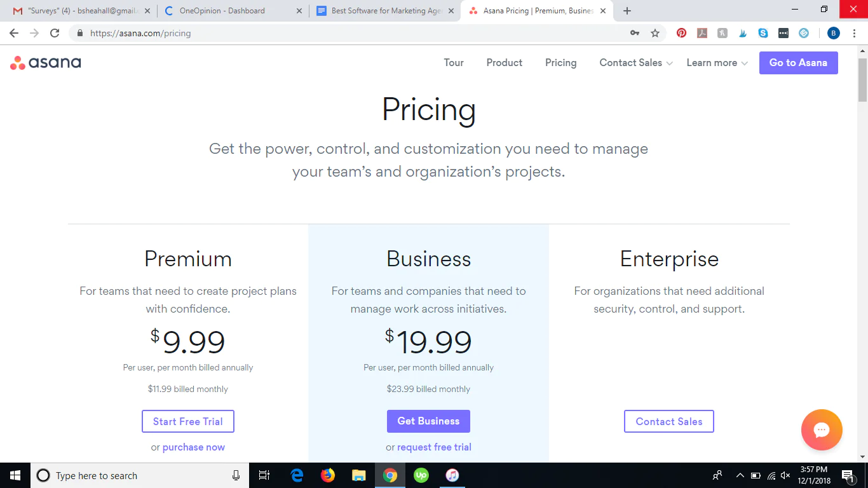This screenshot has height=488, width=868.
Task: Launch iTunes from the taskbar
Action: (x=452, y=475)
